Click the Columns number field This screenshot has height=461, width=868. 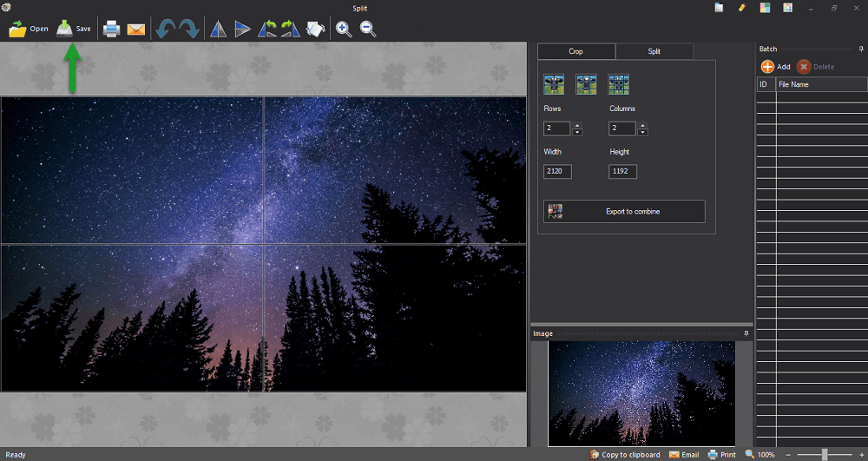tap(622, 128)
